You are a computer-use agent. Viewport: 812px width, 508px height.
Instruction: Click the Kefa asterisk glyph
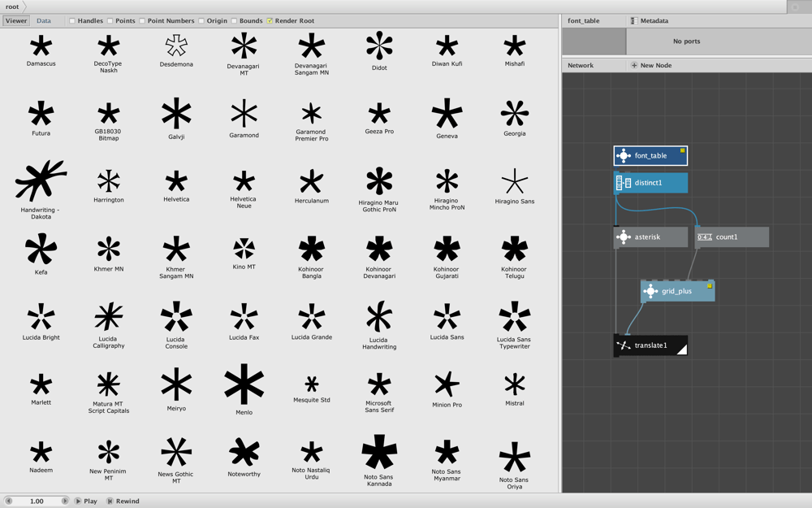pyautogui.click(x=41, y=249)
